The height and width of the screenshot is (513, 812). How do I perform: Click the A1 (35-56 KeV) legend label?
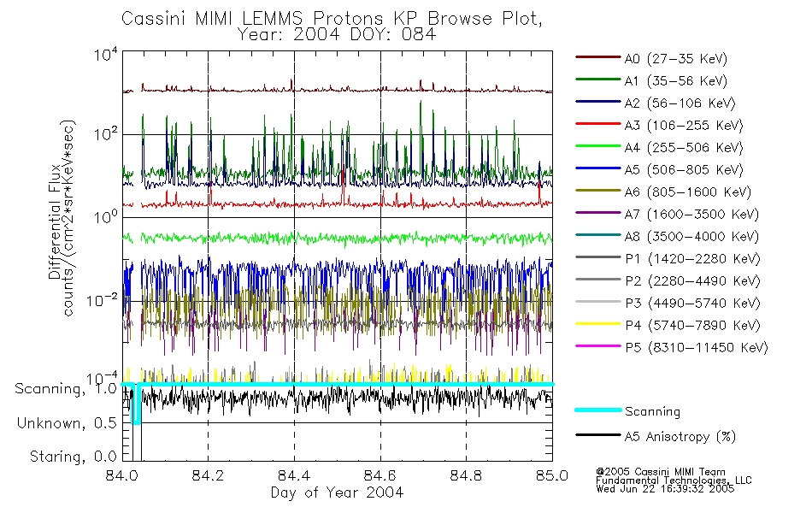(675, 81)
